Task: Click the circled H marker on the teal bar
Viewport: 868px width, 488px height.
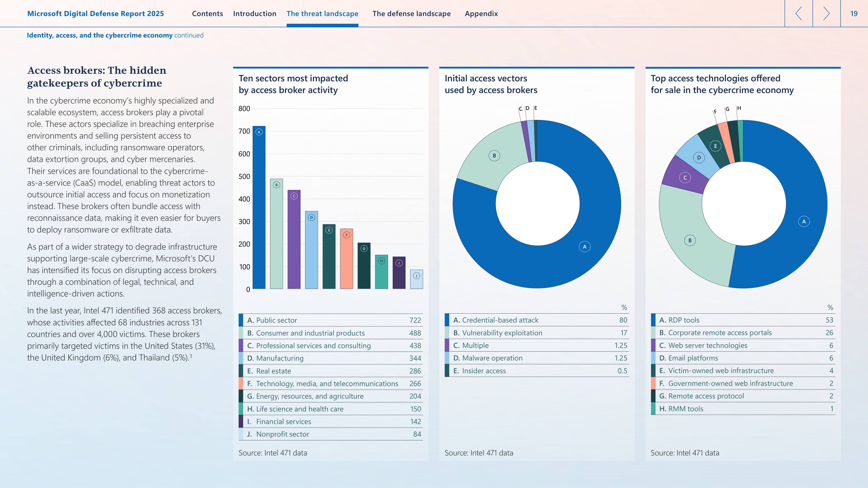Action: coord(381,261)
